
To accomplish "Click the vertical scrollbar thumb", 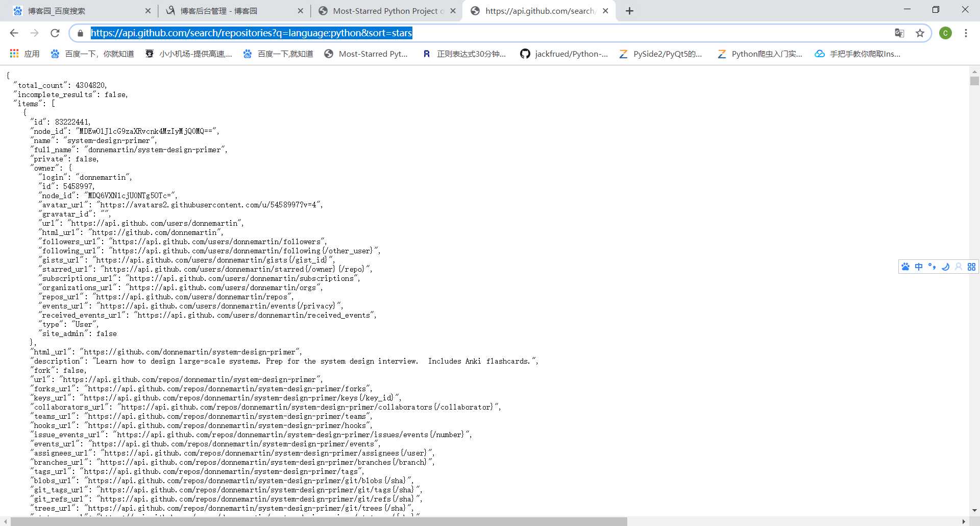I will 974,81.
